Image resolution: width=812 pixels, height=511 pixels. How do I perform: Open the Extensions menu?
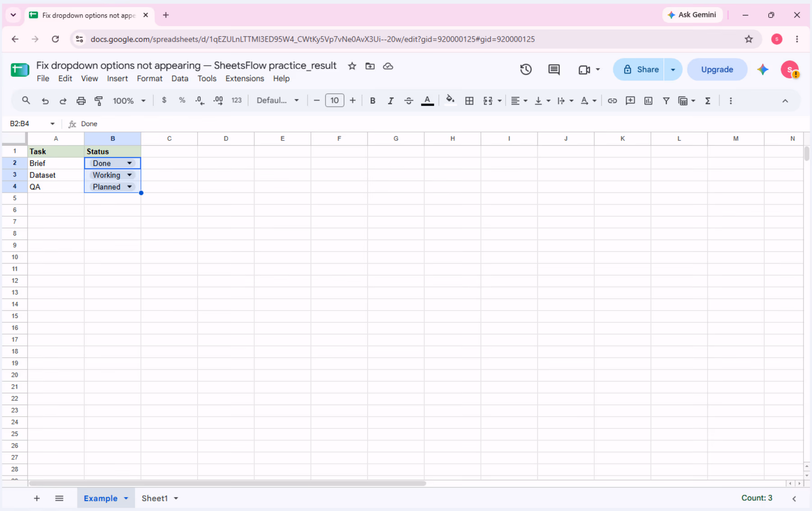tap(245, 79)
